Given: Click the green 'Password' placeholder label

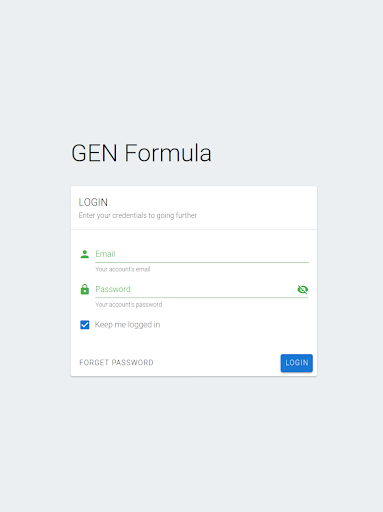Looking at the screenshot, I should pyautogui.click(x=113, y=289).
